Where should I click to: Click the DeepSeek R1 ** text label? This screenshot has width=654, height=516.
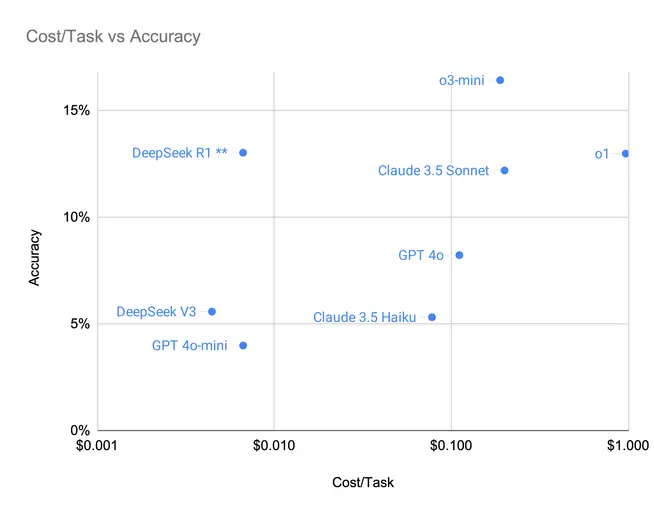180,153
